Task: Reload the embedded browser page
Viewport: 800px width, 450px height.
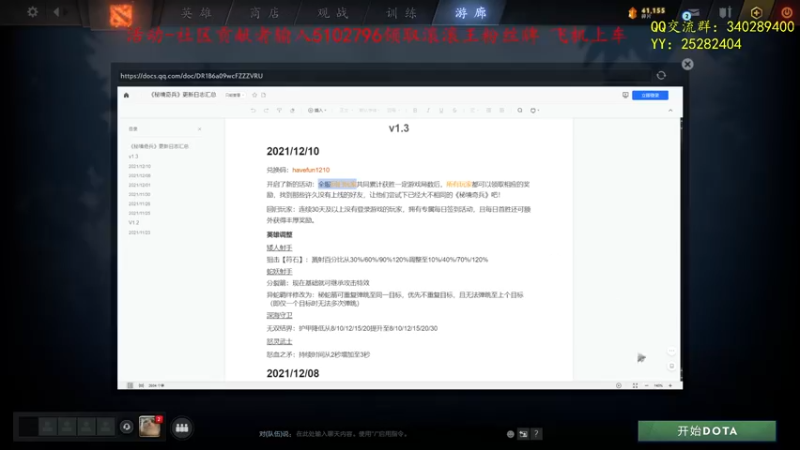Action: point(661,76)
